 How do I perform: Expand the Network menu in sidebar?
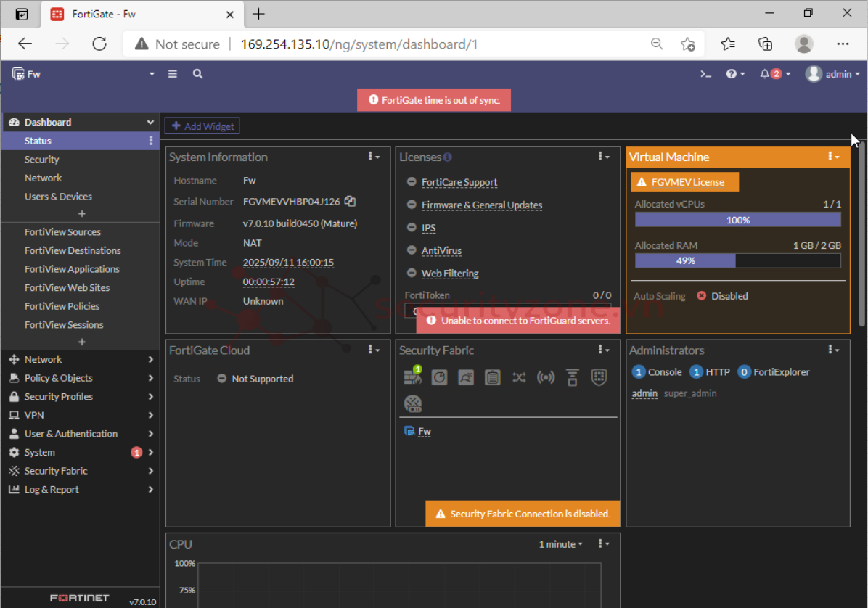(x=81, y=360)
